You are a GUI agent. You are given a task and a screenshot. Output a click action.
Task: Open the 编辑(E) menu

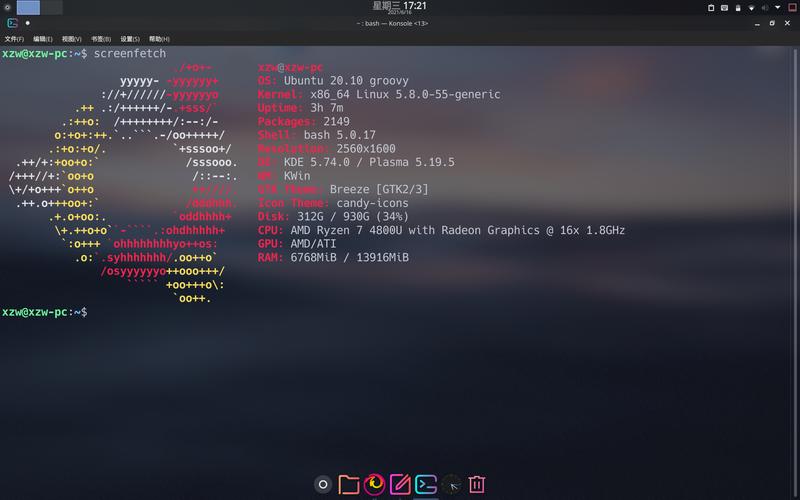point(43,39)
